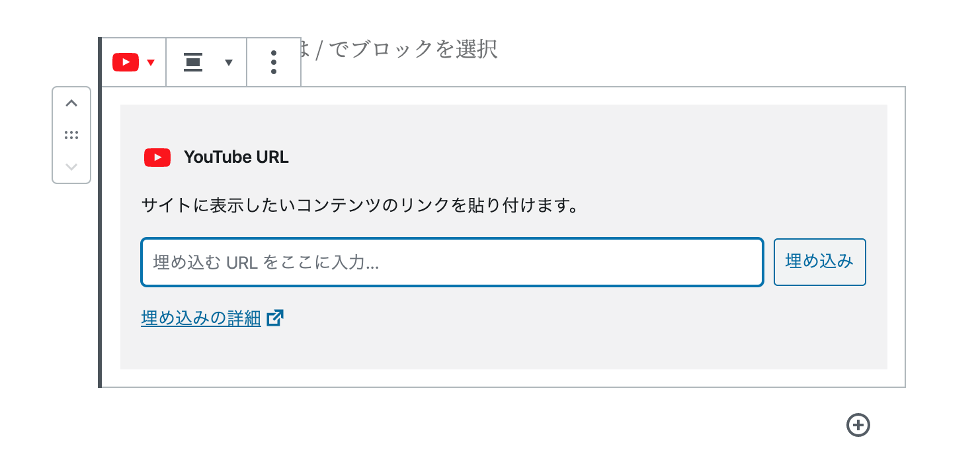The width and height of the screenshot is (980, 470).
Task: Focus the 埋め込む URL をここに入力 field
Action: point(452,262)
